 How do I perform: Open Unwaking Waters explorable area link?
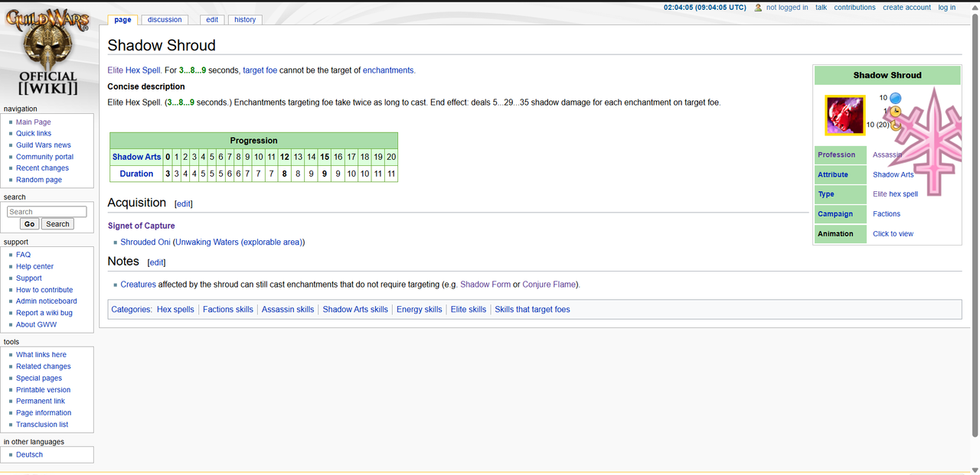pyautogui.click(x=239, y=242)
